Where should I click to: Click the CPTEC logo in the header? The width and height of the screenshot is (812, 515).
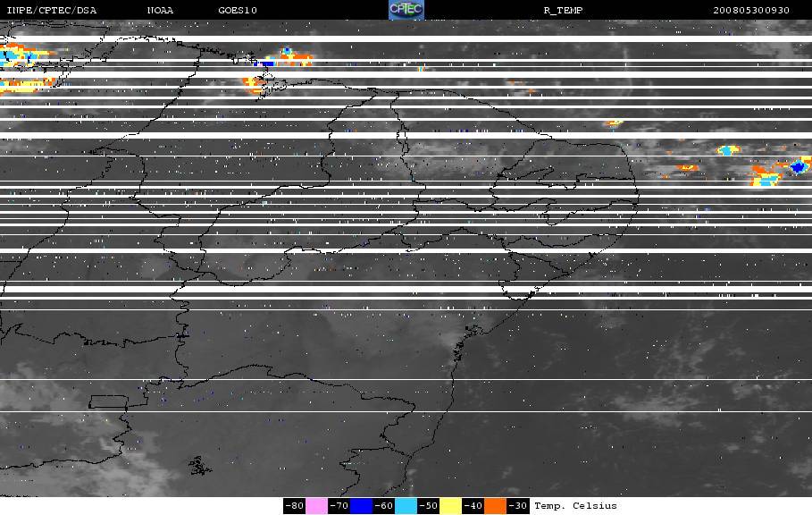point(406,10)
